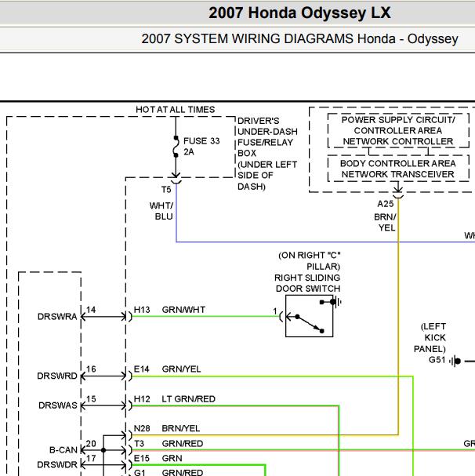
Task: Click the '2007 SYSTEM WIRING DIAGRAMS Honda - Odyssey' heading
Action: tap(299, 39)
